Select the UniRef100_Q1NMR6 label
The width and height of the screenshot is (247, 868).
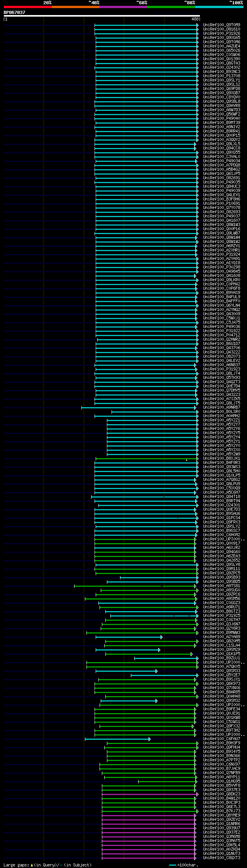tap(222, 824)
